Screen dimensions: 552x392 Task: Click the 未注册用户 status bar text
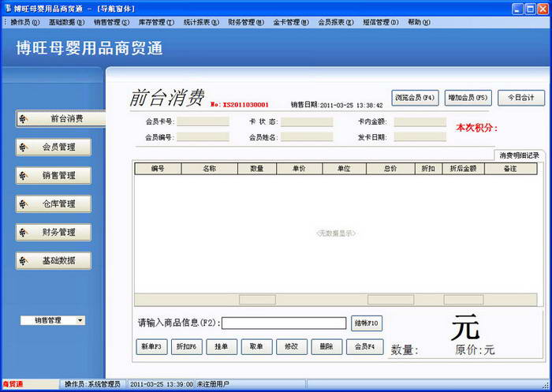[x=212, y=384]
